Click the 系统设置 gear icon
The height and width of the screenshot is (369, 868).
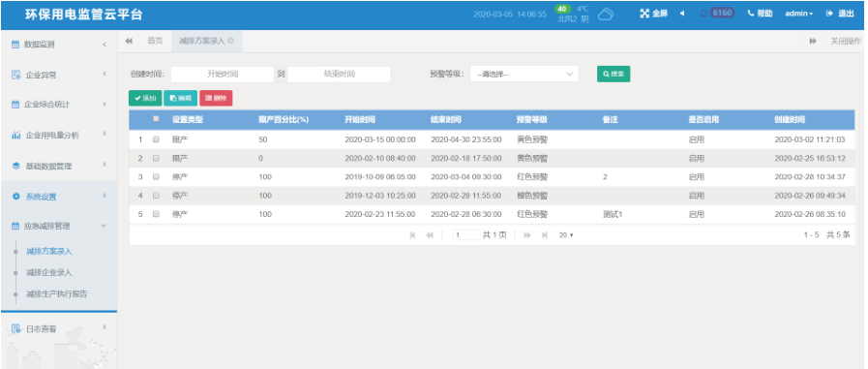pos(16,197)
